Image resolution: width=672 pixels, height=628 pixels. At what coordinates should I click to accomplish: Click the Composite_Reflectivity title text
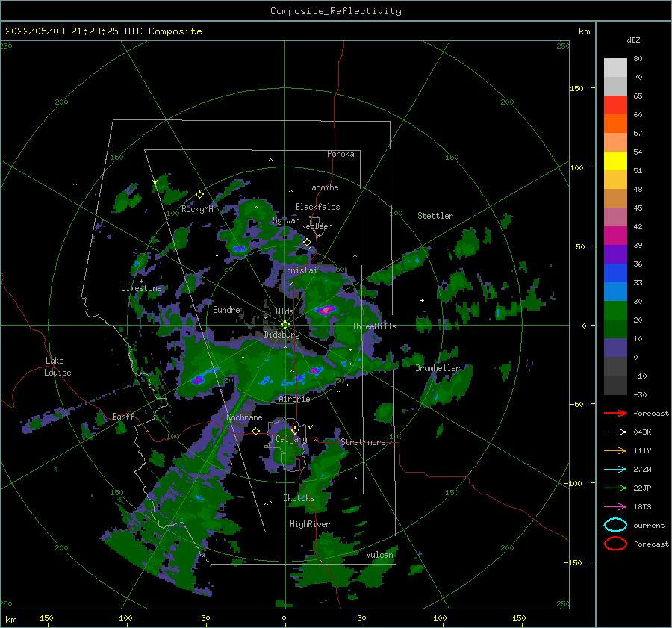(336, 11)
